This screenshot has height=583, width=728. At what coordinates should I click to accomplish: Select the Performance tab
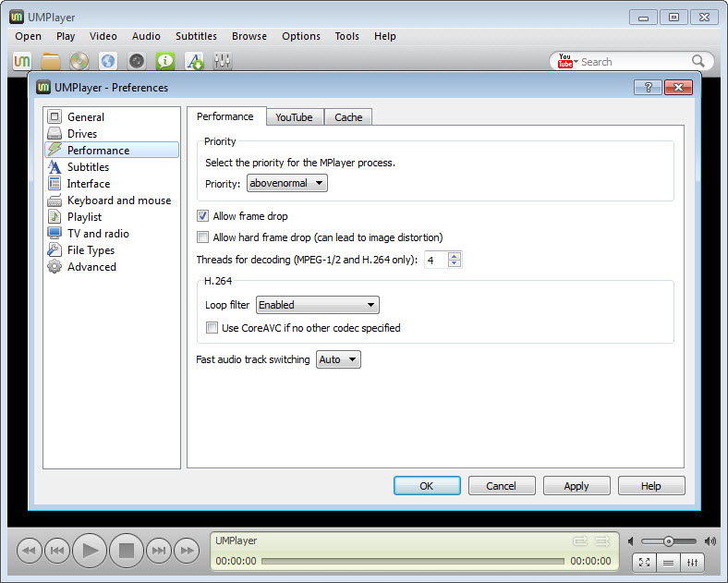226,116
